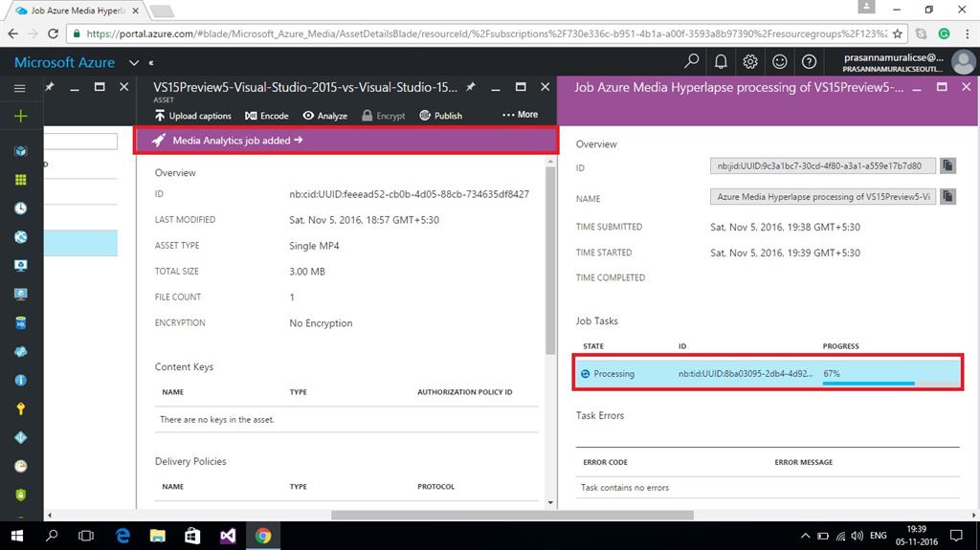980x550 pixels.
Task: Open the feedback smiley icon
Action: coord(779,61)
